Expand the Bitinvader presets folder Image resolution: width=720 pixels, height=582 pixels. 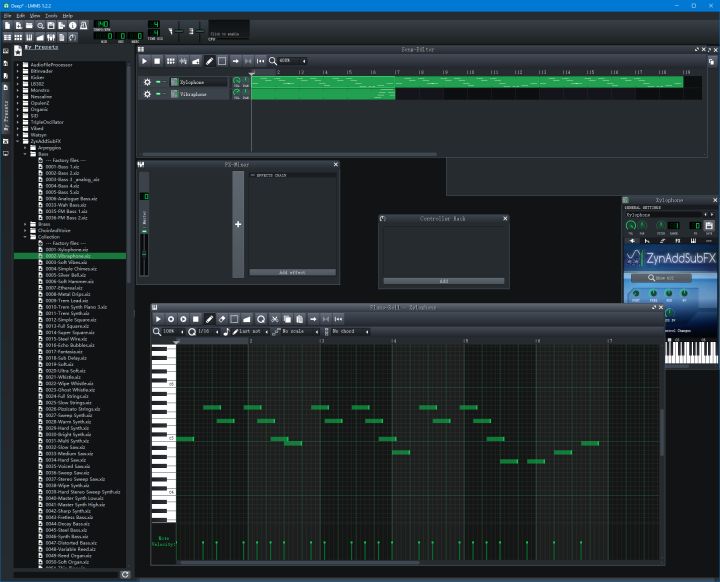click(x=19, y=72)
